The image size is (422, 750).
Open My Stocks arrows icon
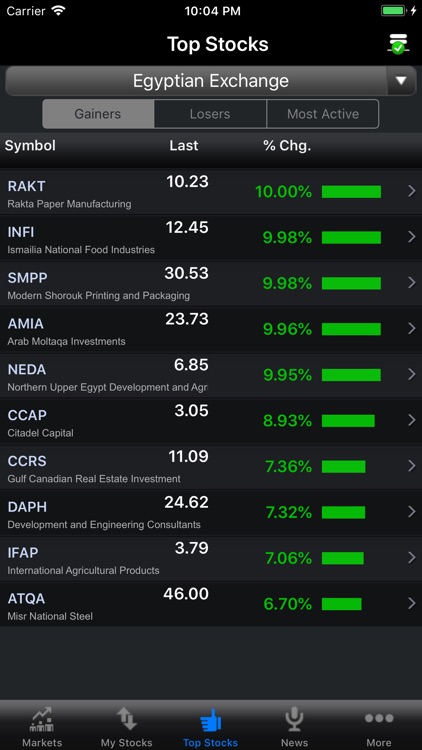tap(126, 720)
